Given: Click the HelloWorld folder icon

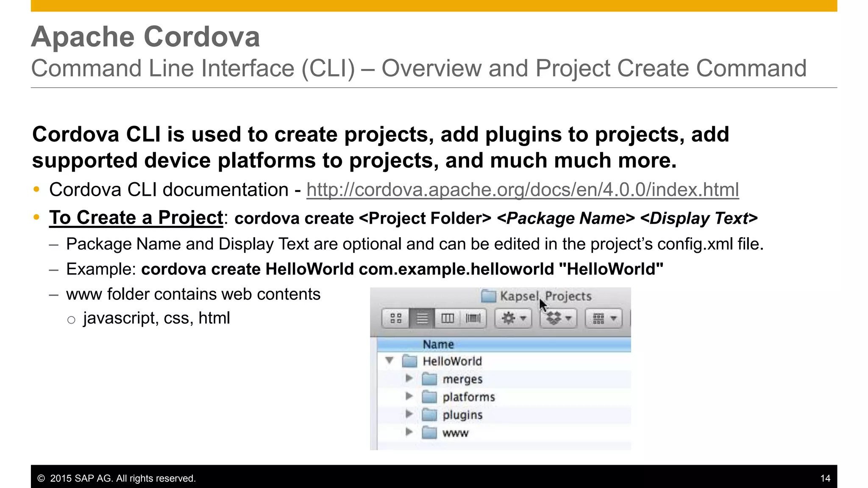Looking at the screenshot, I should (x=409, y=361).
